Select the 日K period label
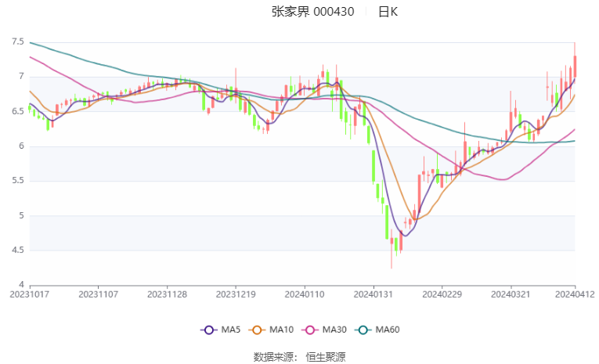 click(388, 12)
